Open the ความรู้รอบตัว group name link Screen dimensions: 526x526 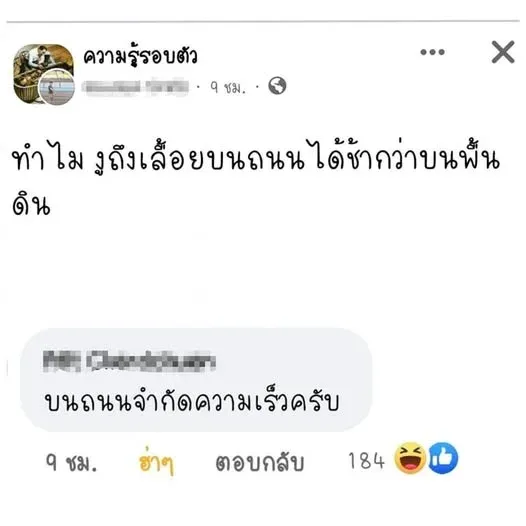point(140,56)
